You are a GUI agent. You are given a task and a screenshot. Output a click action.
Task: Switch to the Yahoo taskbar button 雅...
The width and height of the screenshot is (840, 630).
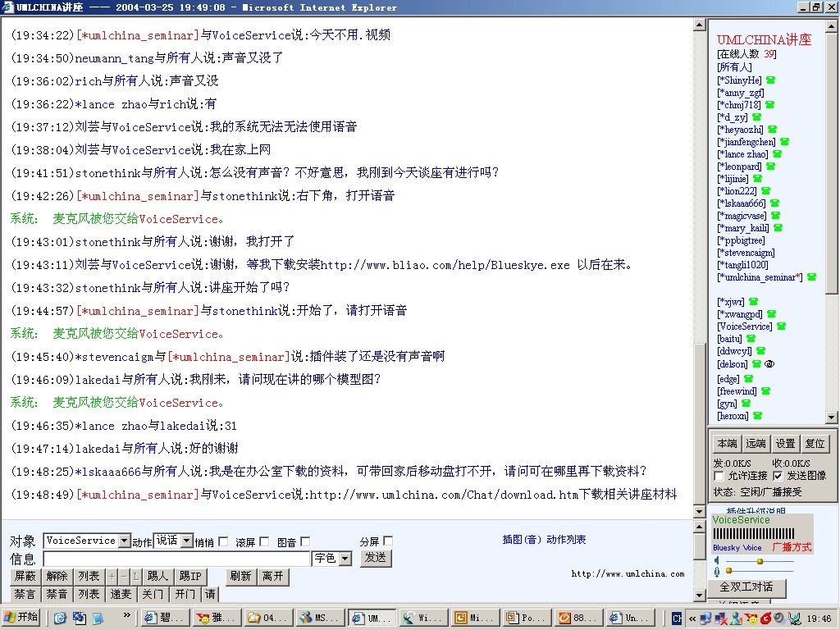coord(217,618)
